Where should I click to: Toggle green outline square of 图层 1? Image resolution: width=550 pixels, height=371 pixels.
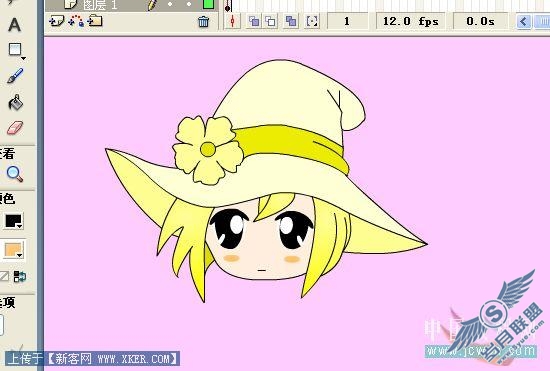pos(209,4)
